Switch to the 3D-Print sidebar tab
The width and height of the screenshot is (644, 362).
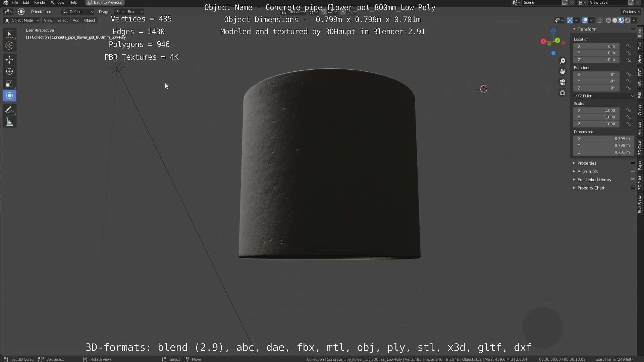[x=640, y=182]
